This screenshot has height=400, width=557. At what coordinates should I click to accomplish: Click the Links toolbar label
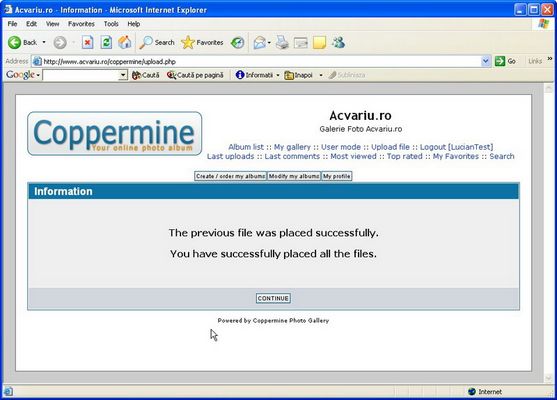(x=535, y=61)
